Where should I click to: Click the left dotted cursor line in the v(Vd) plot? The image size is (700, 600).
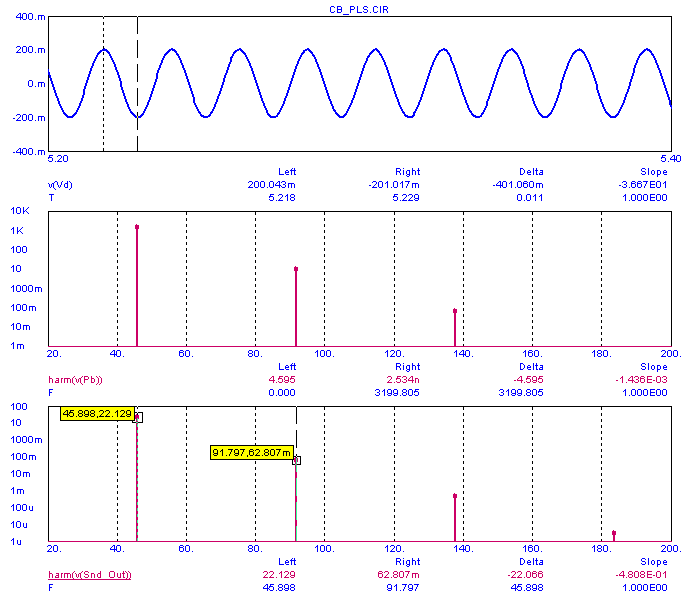click(x=104, y=84)
